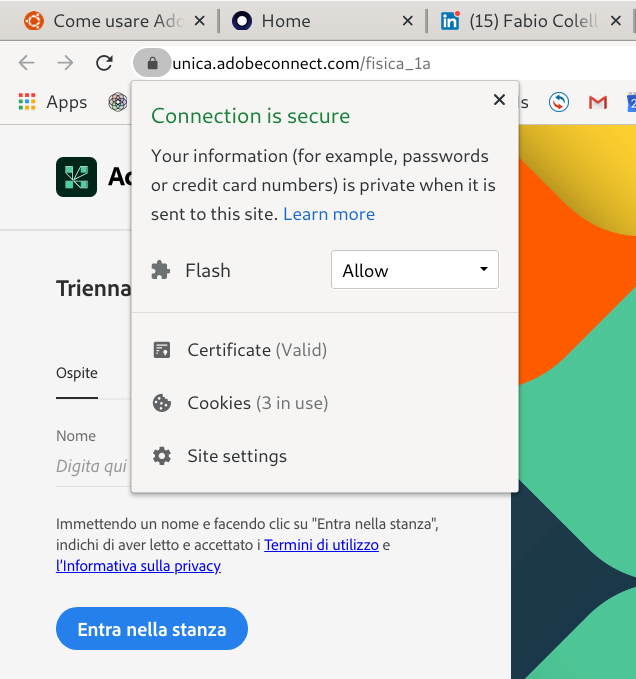Click the Adobe Connect logo

pyautogui.click(x=76, y=177)
